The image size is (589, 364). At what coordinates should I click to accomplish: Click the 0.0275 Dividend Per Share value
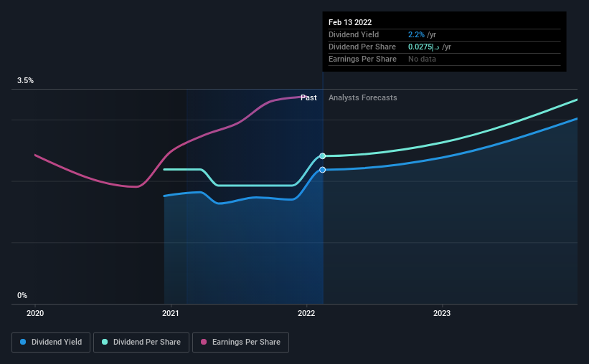(x=420, y=47)
